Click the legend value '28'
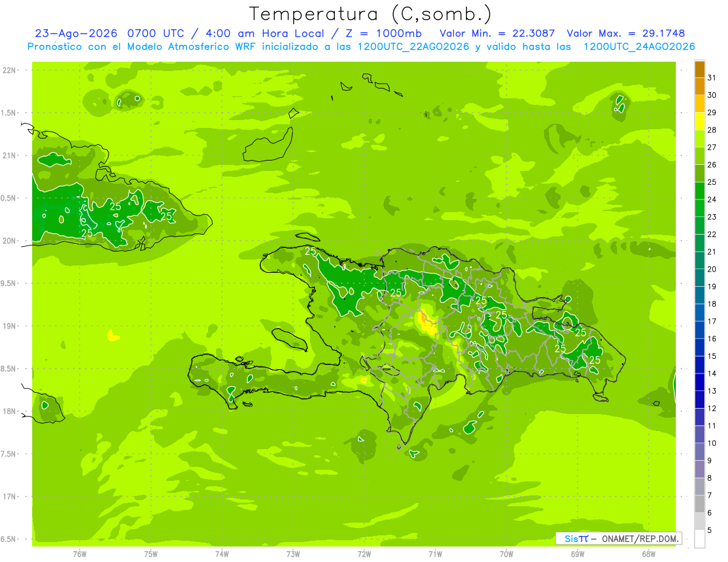 tap(712, 130)
